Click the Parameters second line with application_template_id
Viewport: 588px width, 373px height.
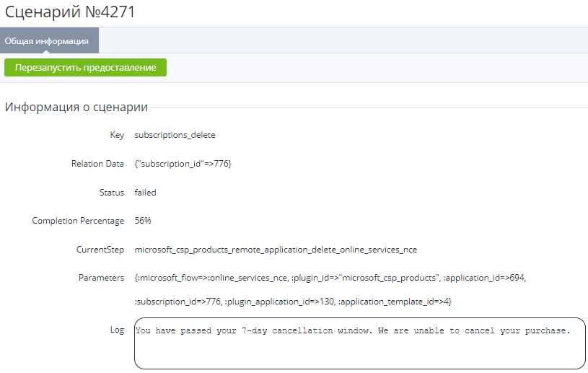pos(293,302)
